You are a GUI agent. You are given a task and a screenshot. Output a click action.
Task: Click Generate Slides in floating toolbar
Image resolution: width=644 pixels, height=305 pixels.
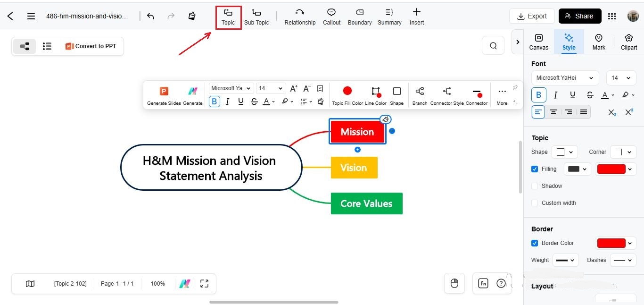coord(164,95)
